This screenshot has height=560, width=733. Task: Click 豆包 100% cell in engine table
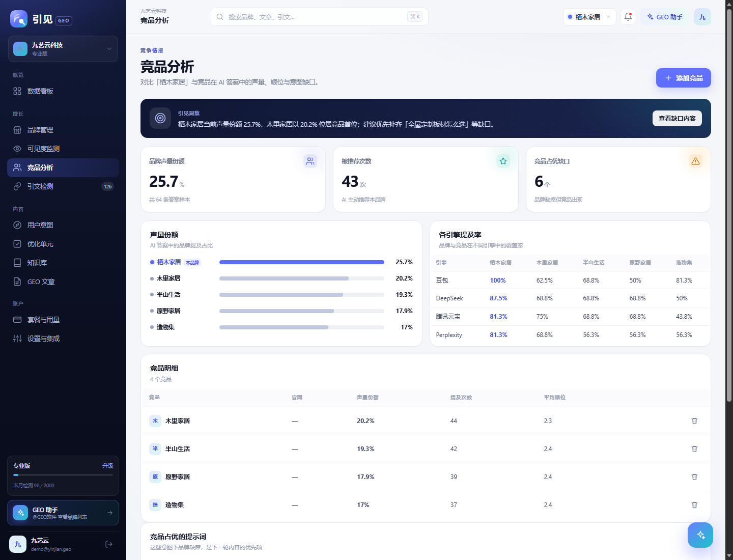498,281
